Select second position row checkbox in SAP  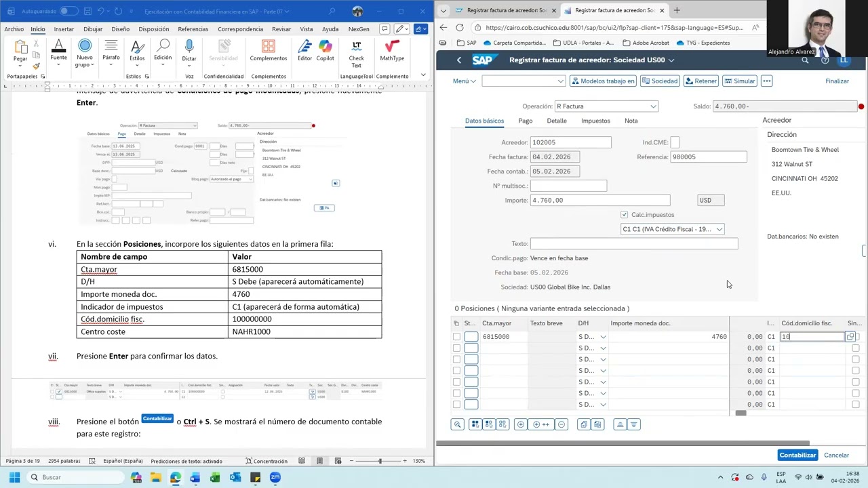[456, 348]
